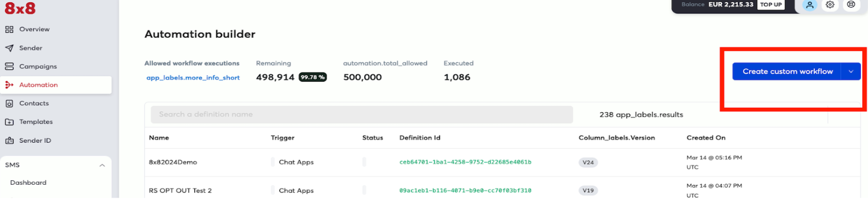Open Dashboard under SMS
The image size is (868, 201).
point(28,183)
